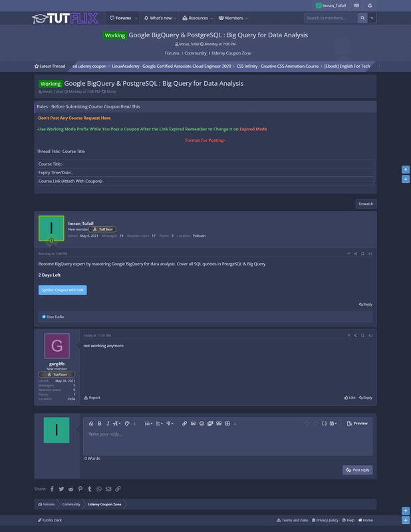The width and height of the screenshot is (411, 532).
Task: Open the Forums nav tab
Action: point(120,18)
